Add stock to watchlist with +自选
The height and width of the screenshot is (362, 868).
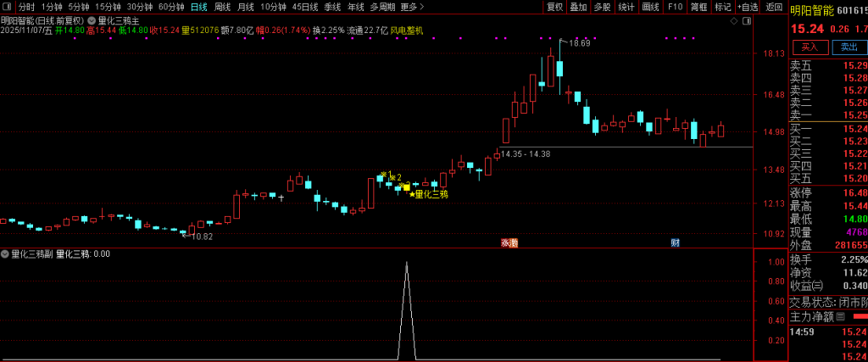(748, 7)
